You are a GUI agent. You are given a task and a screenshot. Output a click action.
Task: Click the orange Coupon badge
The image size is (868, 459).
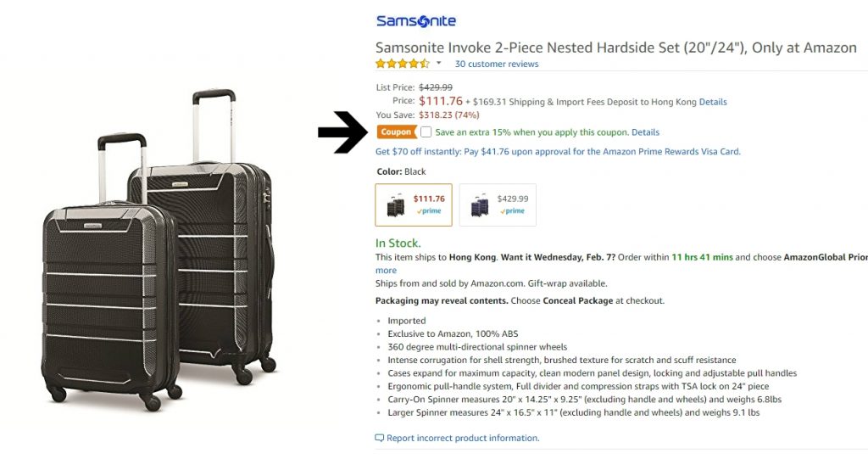click(396, 132)
